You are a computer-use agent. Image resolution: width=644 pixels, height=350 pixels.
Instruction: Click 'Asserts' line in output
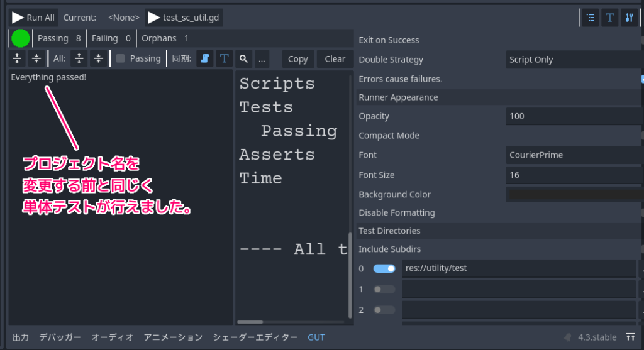click(277, 155)
